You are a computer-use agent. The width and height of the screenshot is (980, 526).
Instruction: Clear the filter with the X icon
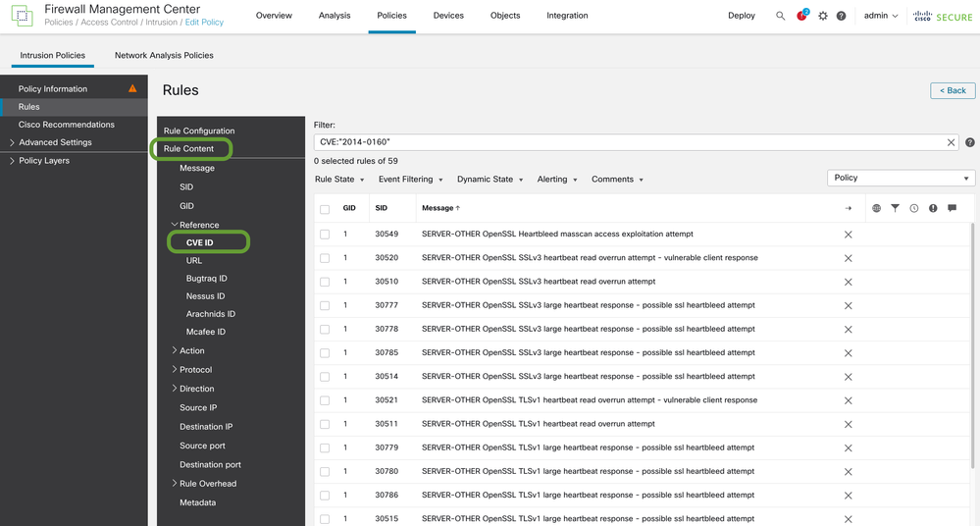951,142
